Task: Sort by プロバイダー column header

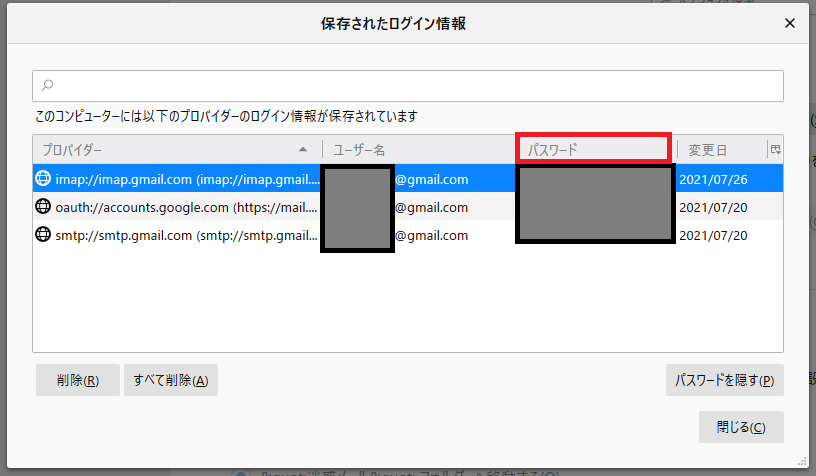Action: pos(177,150)
